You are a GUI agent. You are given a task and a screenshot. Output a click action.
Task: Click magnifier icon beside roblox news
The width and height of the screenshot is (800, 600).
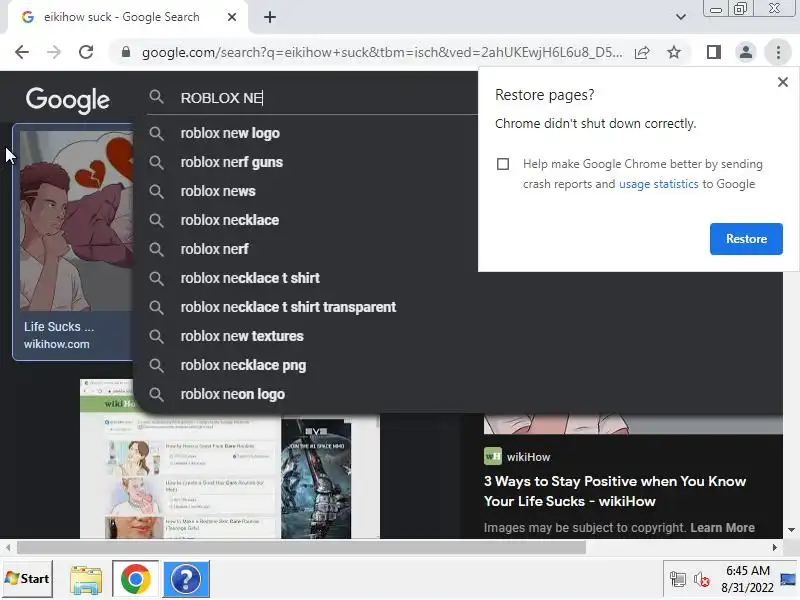[157, 191]
